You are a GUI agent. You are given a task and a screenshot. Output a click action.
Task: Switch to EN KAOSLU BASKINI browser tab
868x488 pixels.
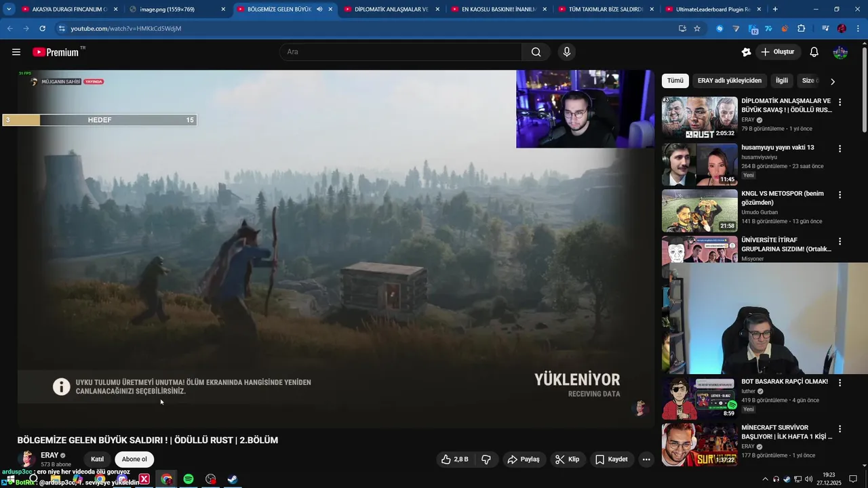coord(499,9)
